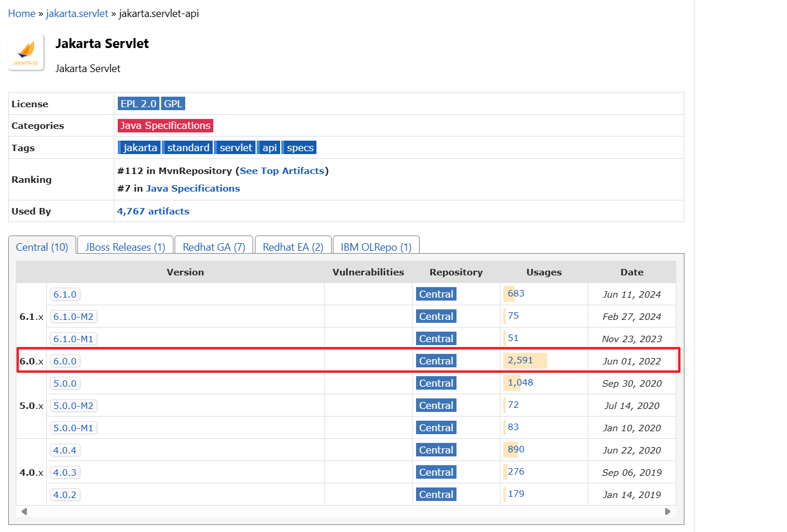Click the table's right scroll arrow
787x532 pixels.
(667, 511)
